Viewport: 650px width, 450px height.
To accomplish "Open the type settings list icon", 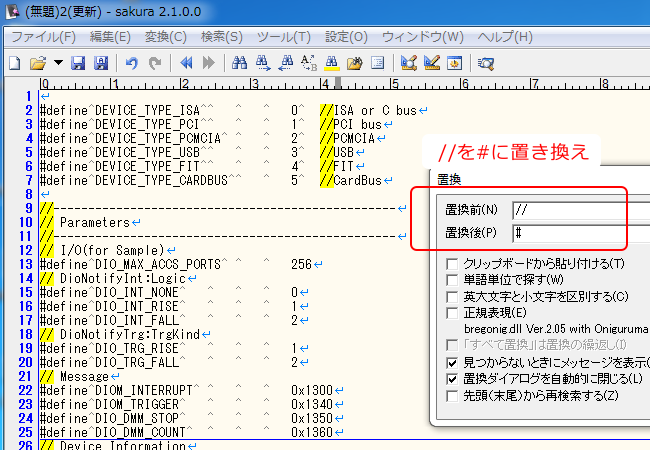I will pyautogui.click(x=408, y=63).
